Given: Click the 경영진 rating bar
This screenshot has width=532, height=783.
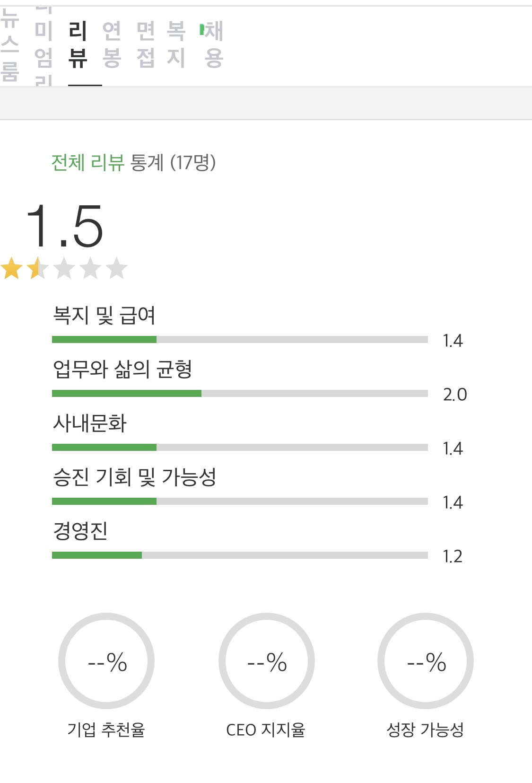Looking at the screenshot, I should (x=240, y=555).
